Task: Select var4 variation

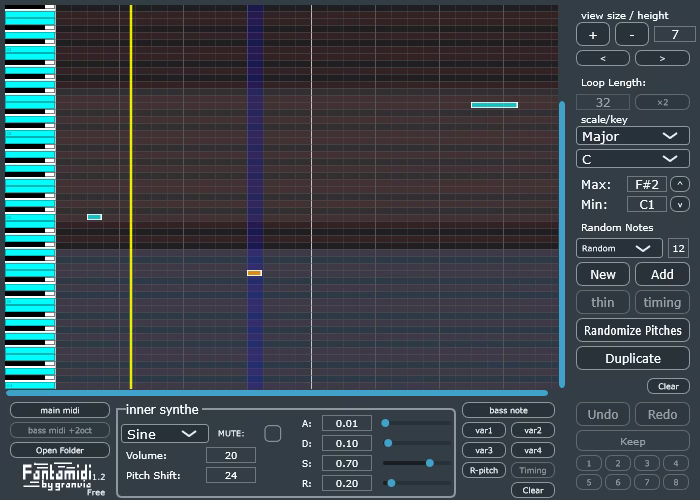Action: [x=533, y=450]
